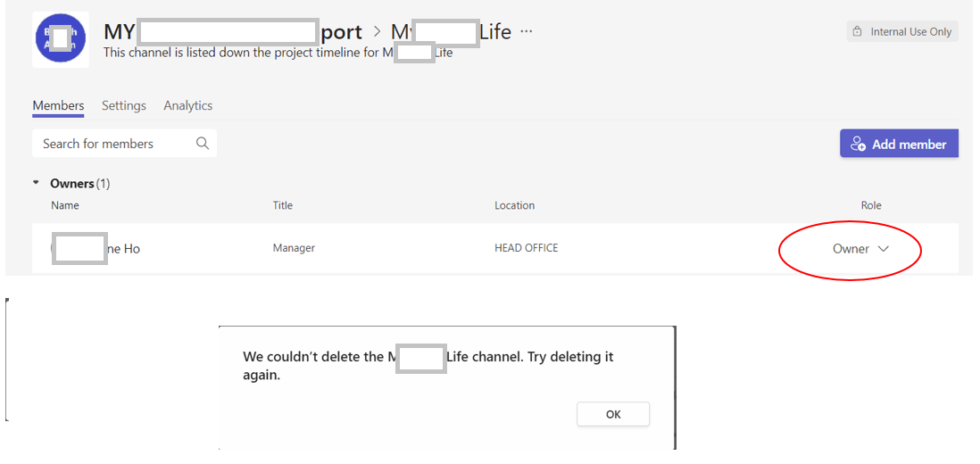Click the team avatar image
Viewport: 980px width, 464px height.
(x=61, y=39)
